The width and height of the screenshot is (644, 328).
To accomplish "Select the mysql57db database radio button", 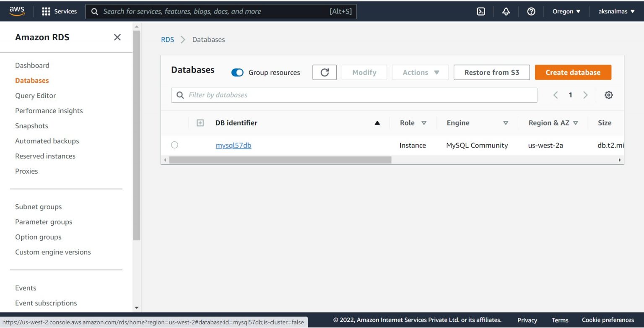I will [x=175, y=145].
